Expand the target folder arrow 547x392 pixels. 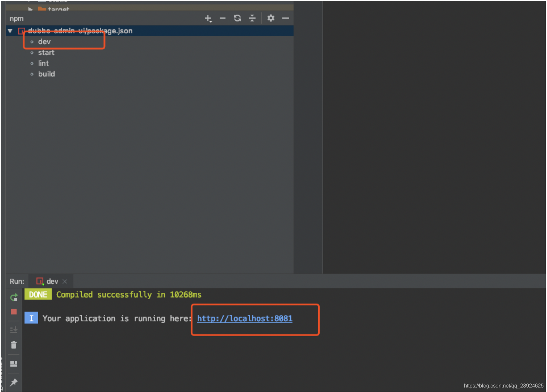click(x=30, y=9)
